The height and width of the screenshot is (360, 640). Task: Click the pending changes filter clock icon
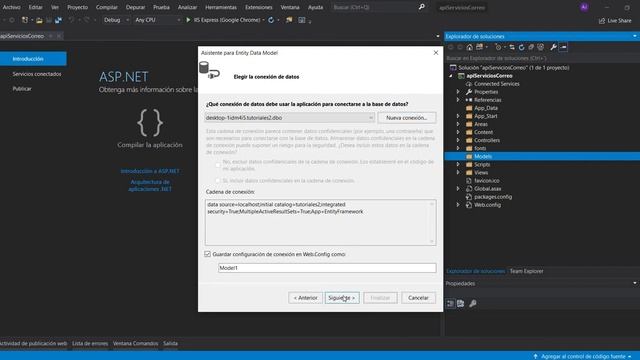point(498,47)
